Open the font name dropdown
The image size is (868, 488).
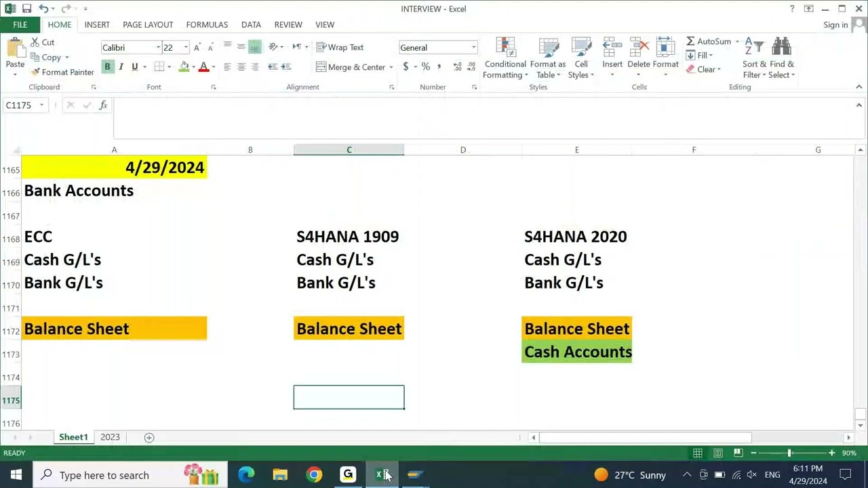[158, 47]
